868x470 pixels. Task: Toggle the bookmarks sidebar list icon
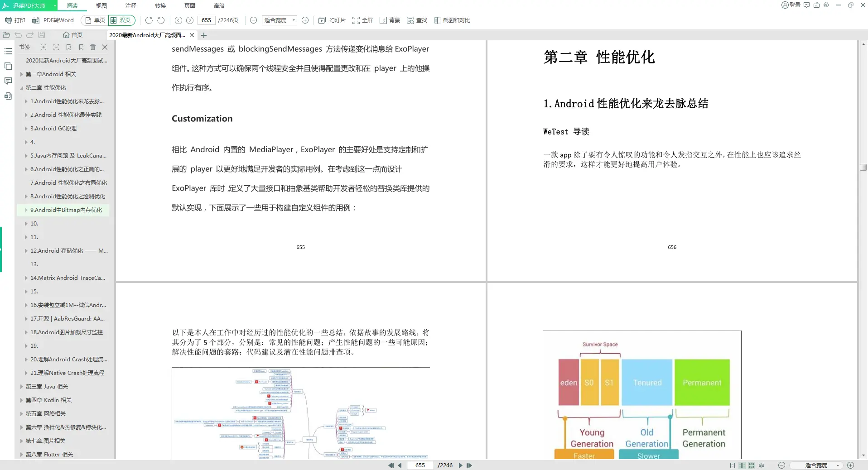8,51
